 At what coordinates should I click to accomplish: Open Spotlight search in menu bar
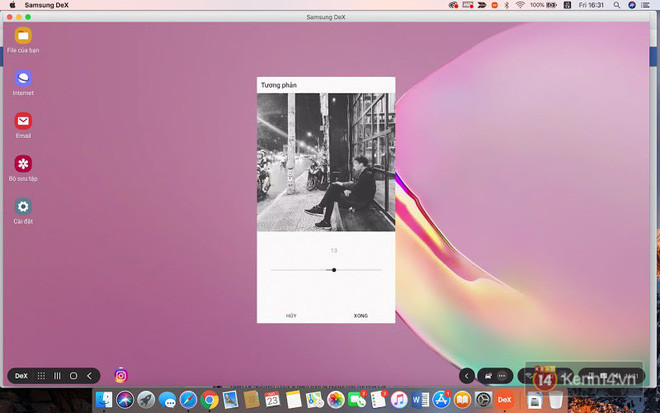(x=618, y=5)
